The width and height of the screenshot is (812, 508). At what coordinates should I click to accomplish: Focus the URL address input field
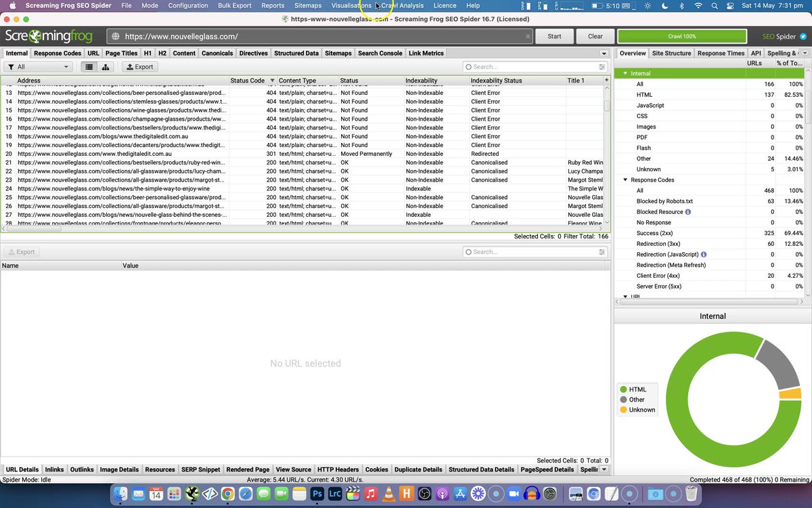pos(319,37)
